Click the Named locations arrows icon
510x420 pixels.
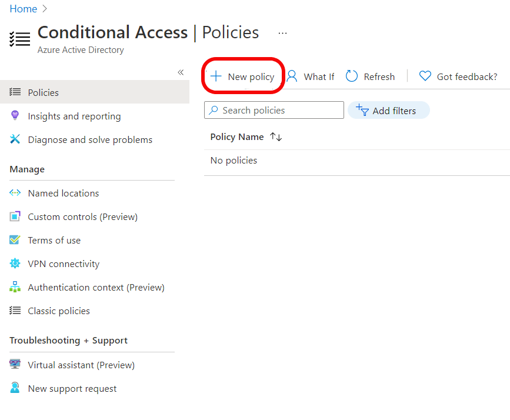coord(15,193)
